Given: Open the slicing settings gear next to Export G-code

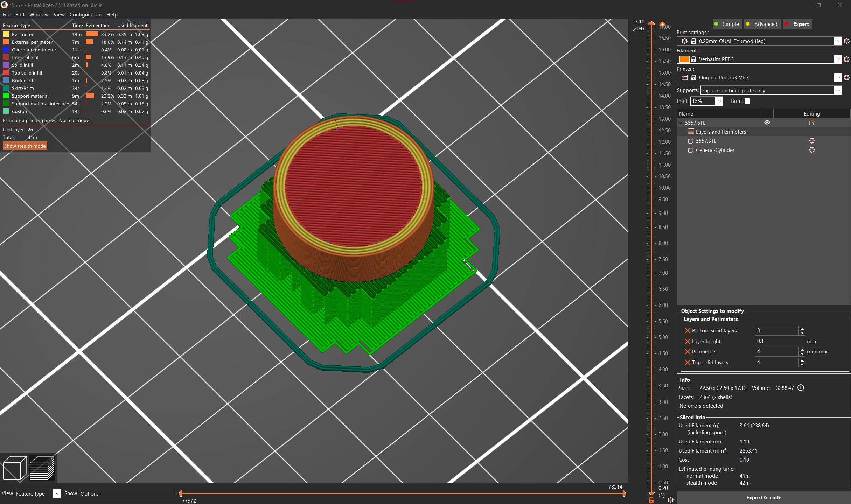Looking at the screenshot, I should [x=671, y=500].
